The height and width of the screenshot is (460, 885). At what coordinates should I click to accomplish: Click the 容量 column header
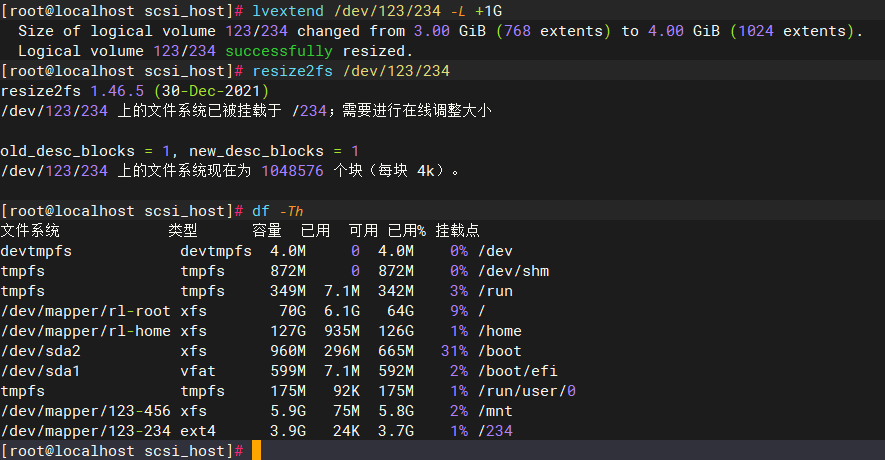tap(267, 231)
